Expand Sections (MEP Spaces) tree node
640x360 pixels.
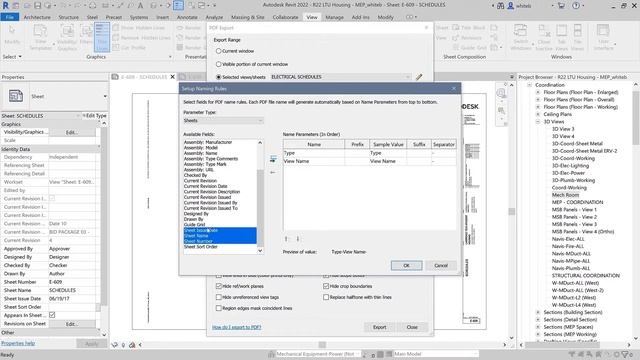pyautogui.click(x=538, y=327)
